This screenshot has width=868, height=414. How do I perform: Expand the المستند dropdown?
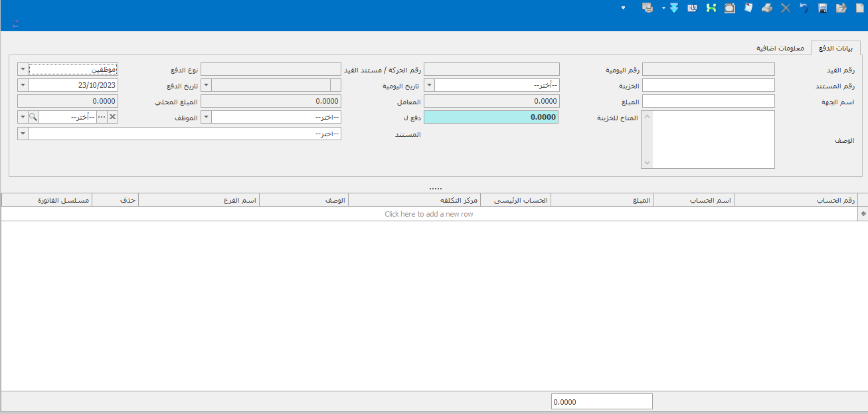point(23,134)
